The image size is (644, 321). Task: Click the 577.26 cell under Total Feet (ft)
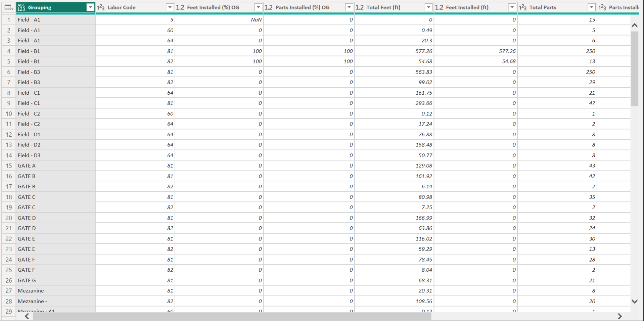[x=394, y=51]
